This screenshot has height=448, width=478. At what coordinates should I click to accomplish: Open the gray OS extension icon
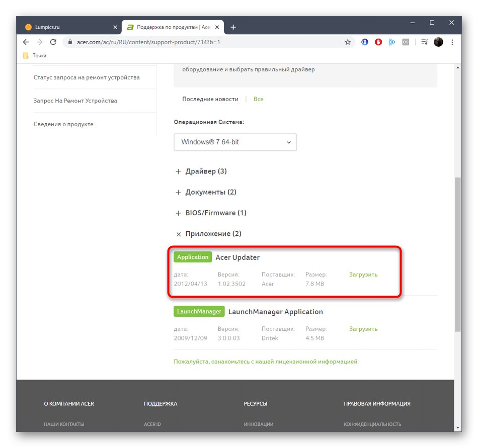[406, 42]
